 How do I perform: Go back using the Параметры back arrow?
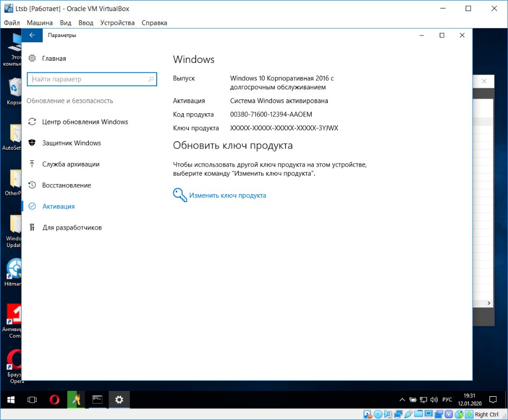point(32,35)
